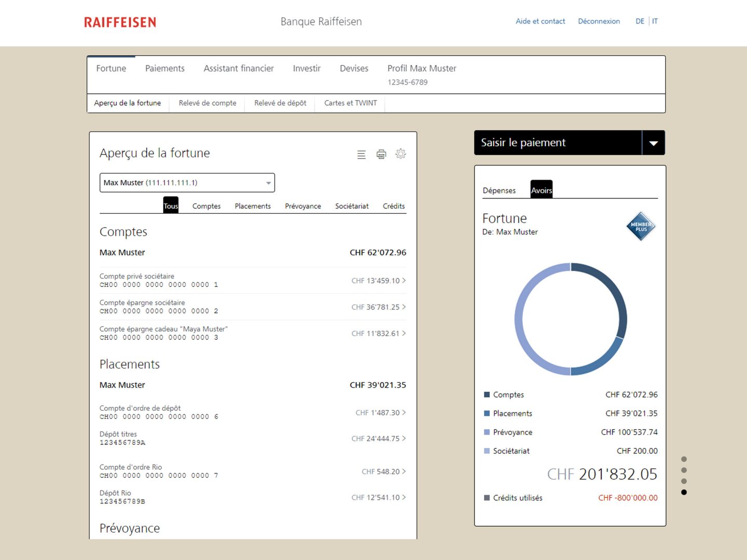Open arrow next to CHF 36'781.25
The image size is (747, 560).
(x=404, y=307)
